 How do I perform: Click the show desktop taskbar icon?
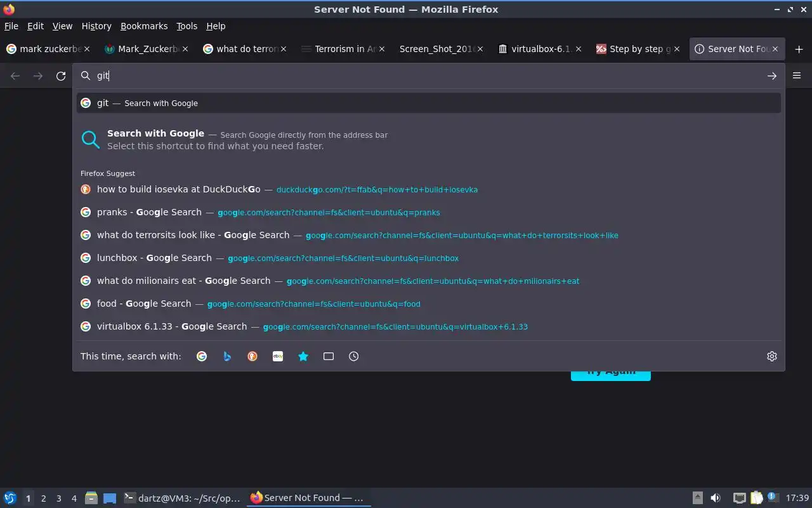pyautogui.click(x=110, y=498)
